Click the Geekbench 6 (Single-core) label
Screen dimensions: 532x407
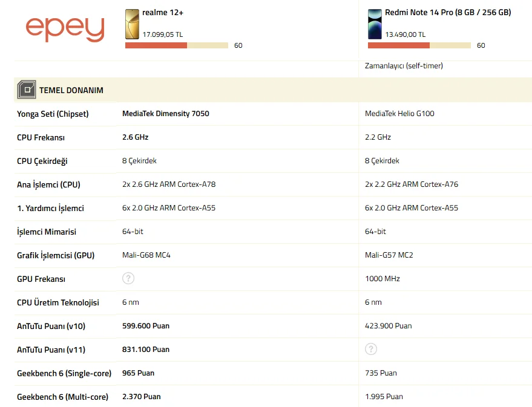pyautogui.click(x=64, y=374)
